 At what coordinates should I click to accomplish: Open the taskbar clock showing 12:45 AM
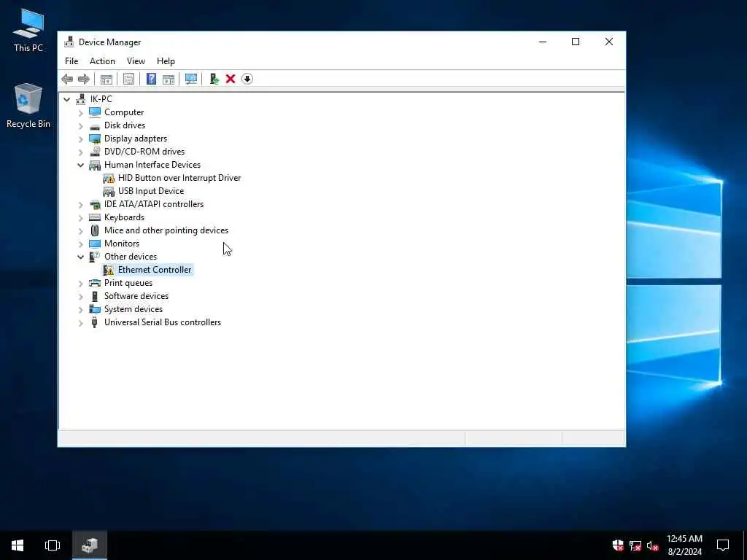click(684, 545)
